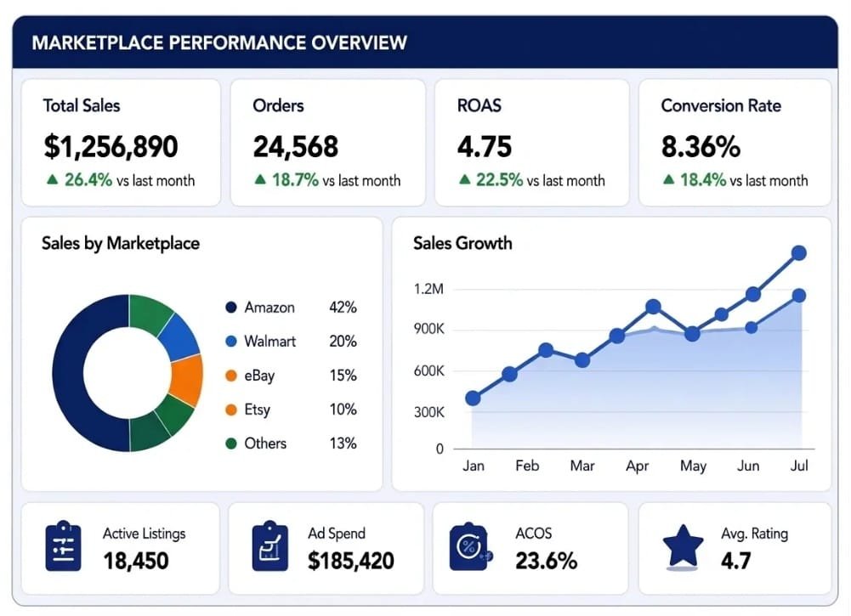Select the lower Jul data point

coord(798,296)
